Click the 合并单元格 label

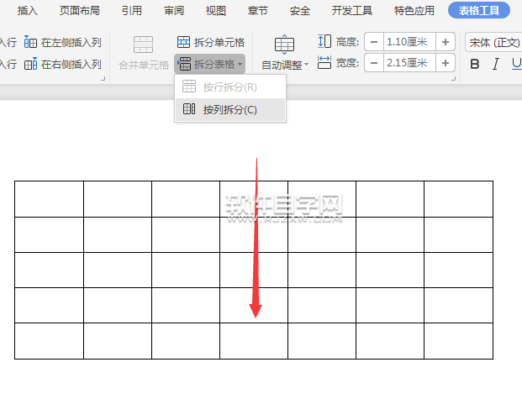144,66
